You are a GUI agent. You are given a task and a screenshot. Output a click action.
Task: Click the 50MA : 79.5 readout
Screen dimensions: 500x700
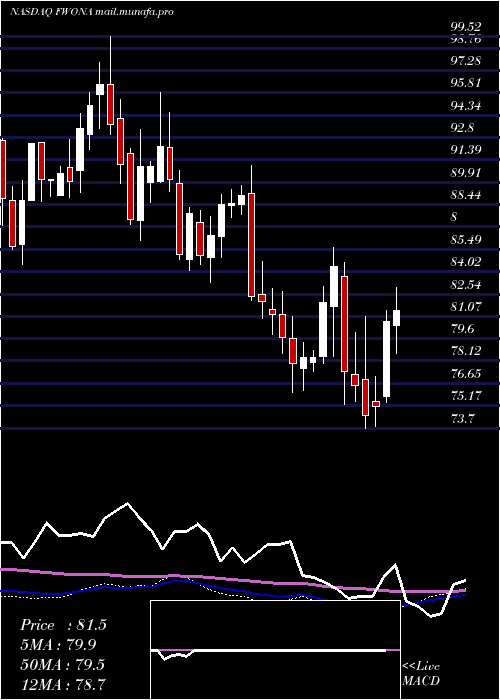tap(62, 664)
